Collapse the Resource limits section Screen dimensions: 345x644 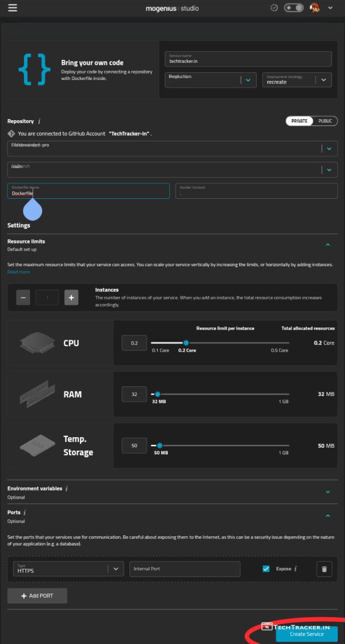328,245
